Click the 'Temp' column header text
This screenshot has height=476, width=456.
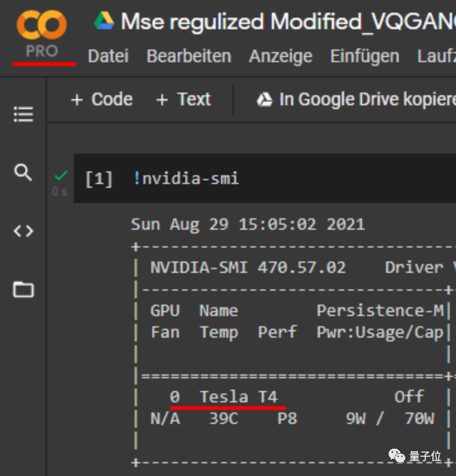pos(219,333)
